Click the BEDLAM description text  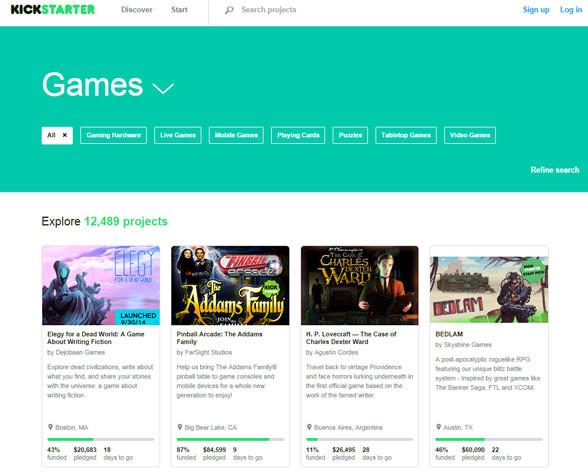tap(488, 373)
